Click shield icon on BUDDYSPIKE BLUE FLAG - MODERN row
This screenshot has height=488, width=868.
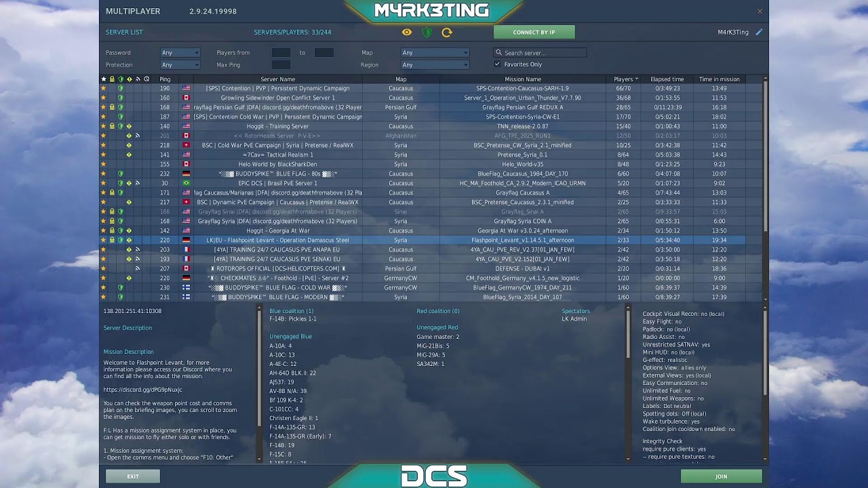click(x=121, y=297)
